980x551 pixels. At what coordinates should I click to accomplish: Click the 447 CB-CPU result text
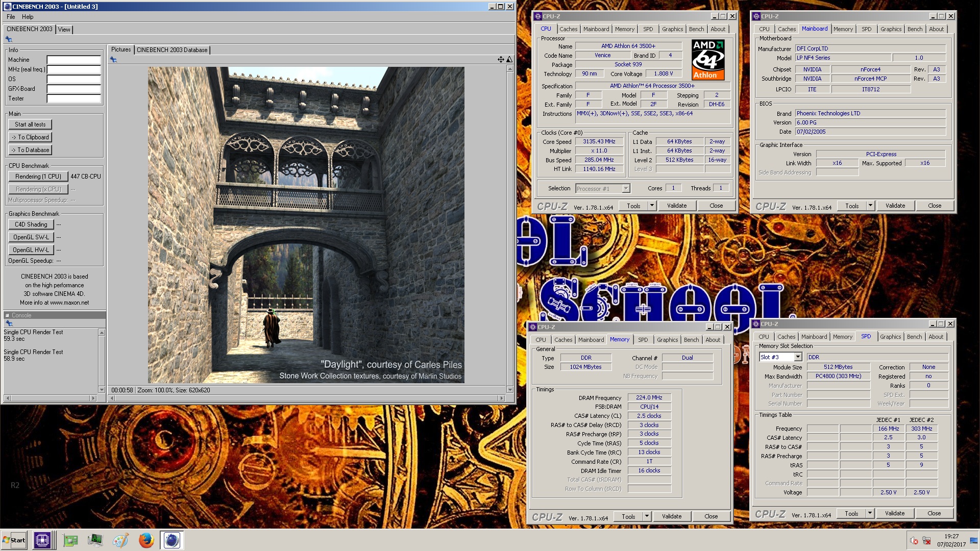click(86, 177)
